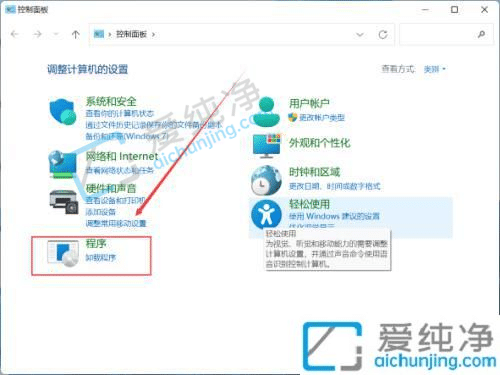Click the Hardware and Sound printer icon
This screenshot has height=375, width=500.
point(64,201)
